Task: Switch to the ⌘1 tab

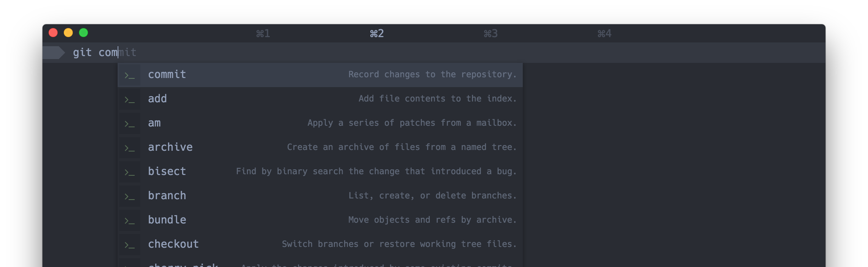Action: pos(263,34)
